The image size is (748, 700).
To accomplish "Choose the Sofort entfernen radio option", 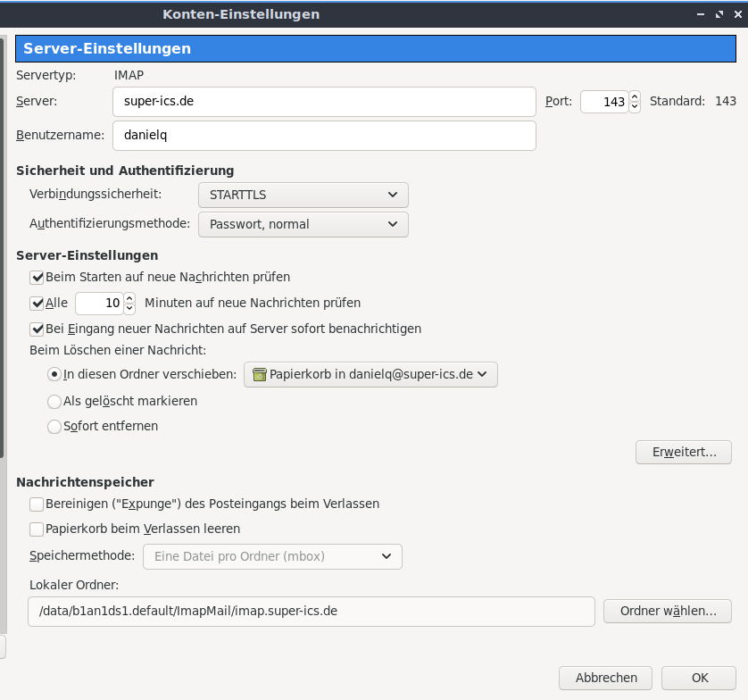I will coord(54,426).
